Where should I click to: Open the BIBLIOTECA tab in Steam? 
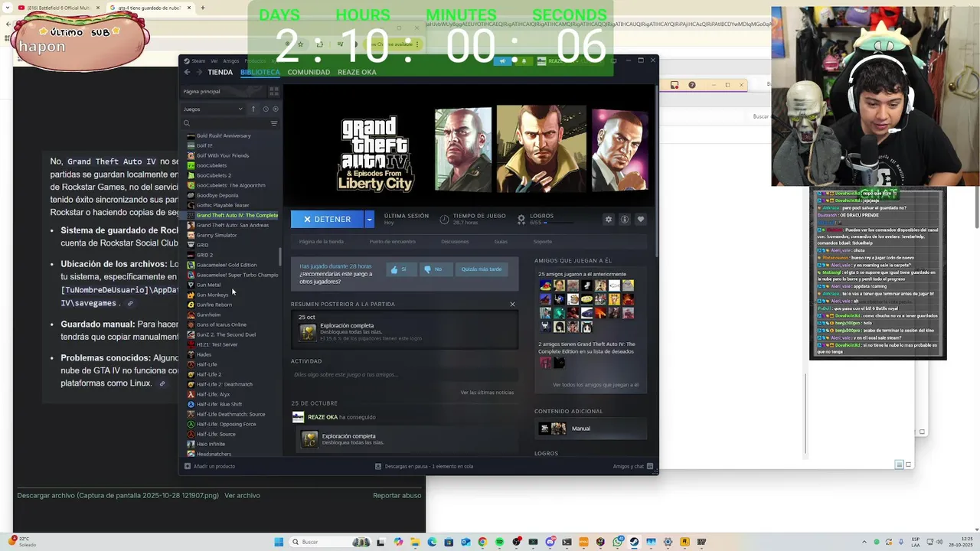[260, 72]
